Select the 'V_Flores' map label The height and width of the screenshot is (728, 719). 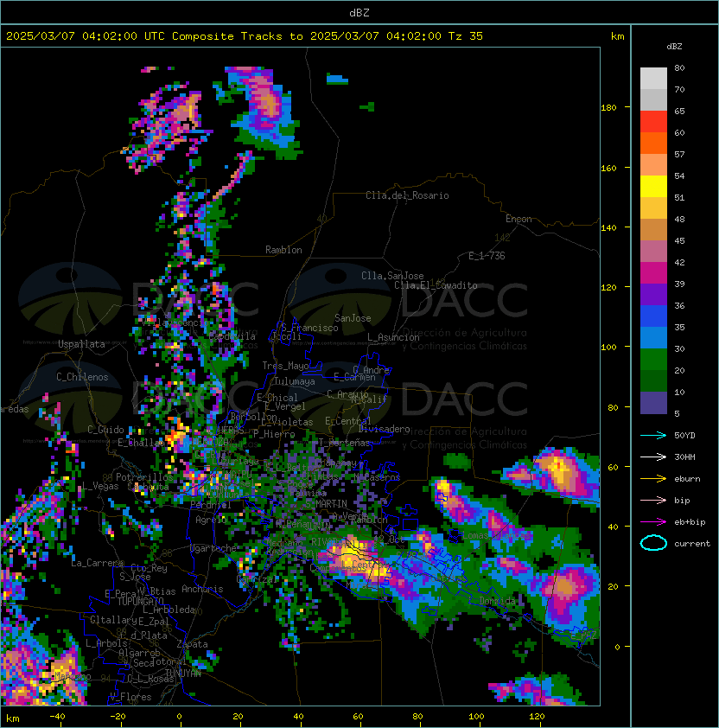[x=130, y=698]
